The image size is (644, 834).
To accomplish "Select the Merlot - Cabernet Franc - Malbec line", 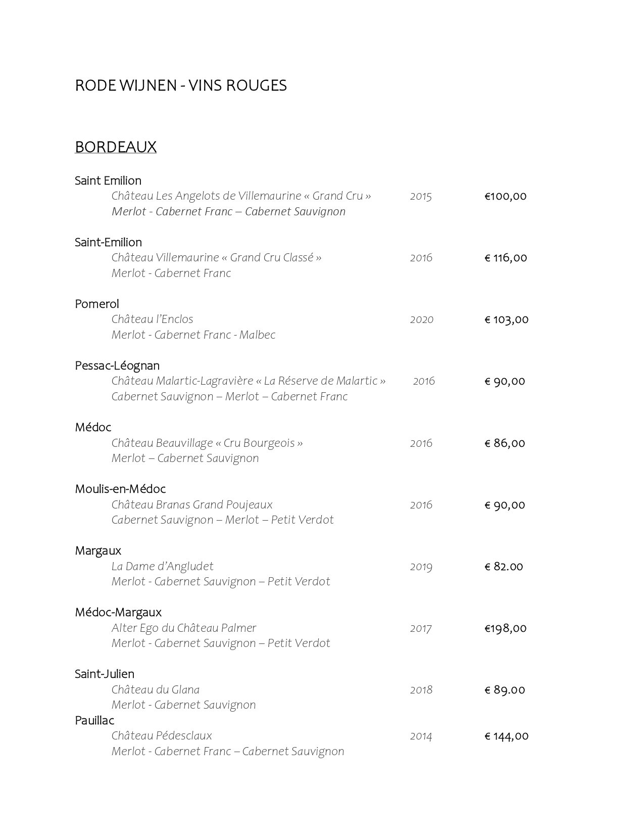I will [193, 335].
